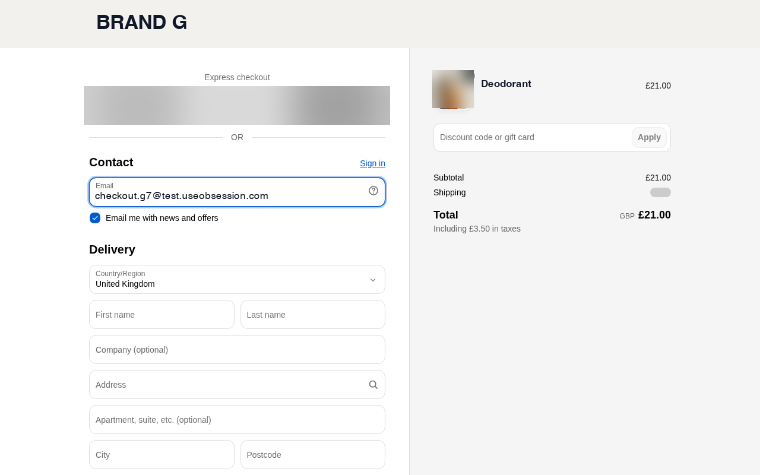
Task: Click the Subtotal £21.00 value
Action: tap(658, 178)
